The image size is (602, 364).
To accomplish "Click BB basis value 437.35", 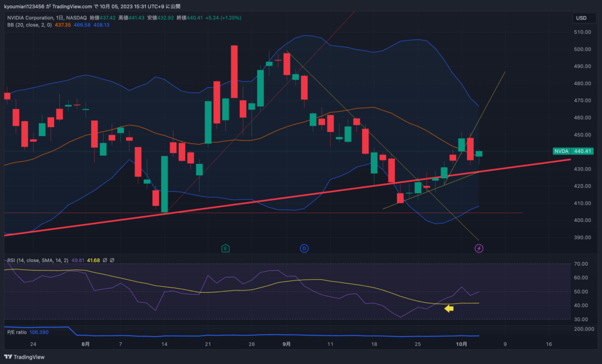I will pyautogui.click(x=62, y=25).
